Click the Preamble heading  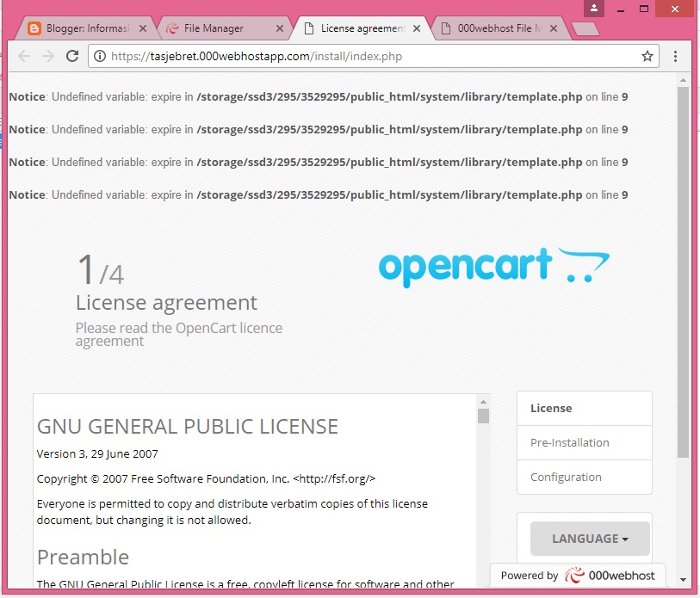(x=83, y=558)
